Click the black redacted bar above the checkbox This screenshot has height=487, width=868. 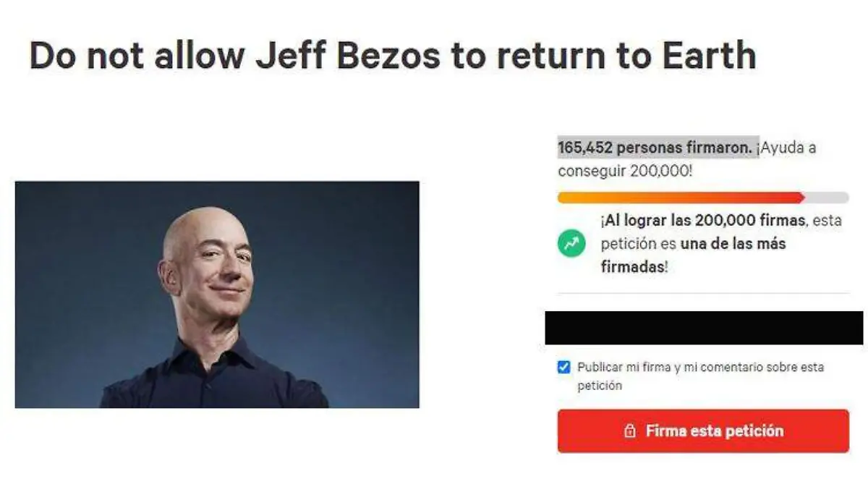pyautogui.click(x=704, y=328)
